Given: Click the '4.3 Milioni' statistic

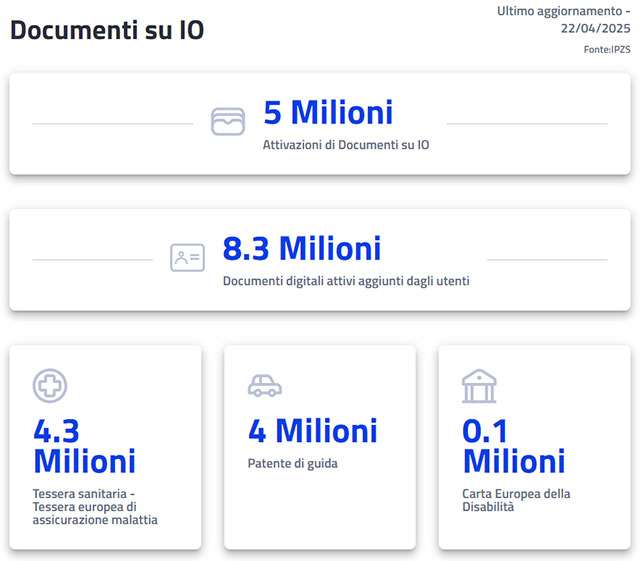Looking at the screenshot, I should click(x=84, y=446).
